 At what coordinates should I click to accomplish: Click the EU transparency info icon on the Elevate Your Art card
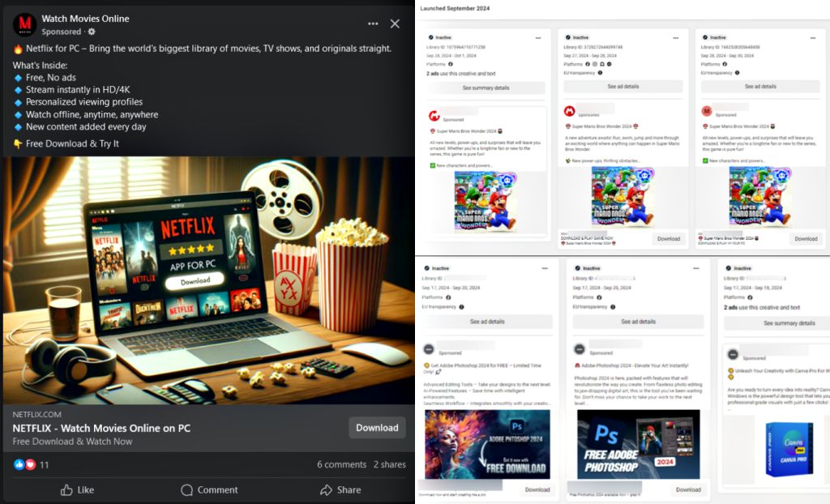(x=613, y=307)
